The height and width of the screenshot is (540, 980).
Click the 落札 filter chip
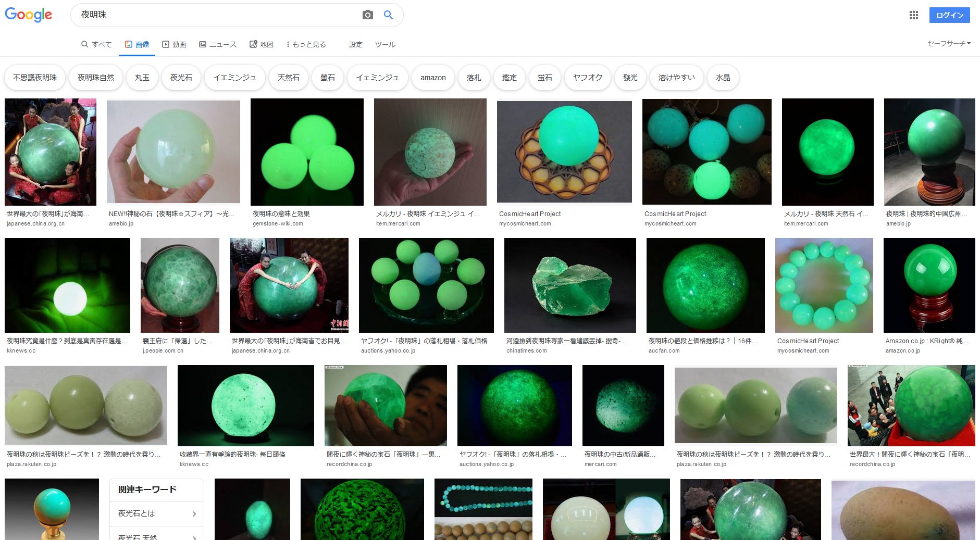pos(474,78)
